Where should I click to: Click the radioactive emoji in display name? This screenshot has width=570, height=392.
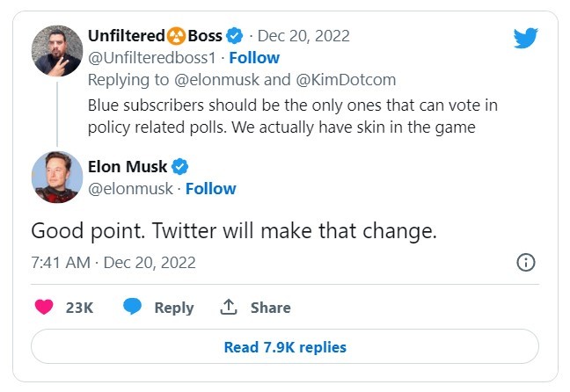tap(176, 36)
